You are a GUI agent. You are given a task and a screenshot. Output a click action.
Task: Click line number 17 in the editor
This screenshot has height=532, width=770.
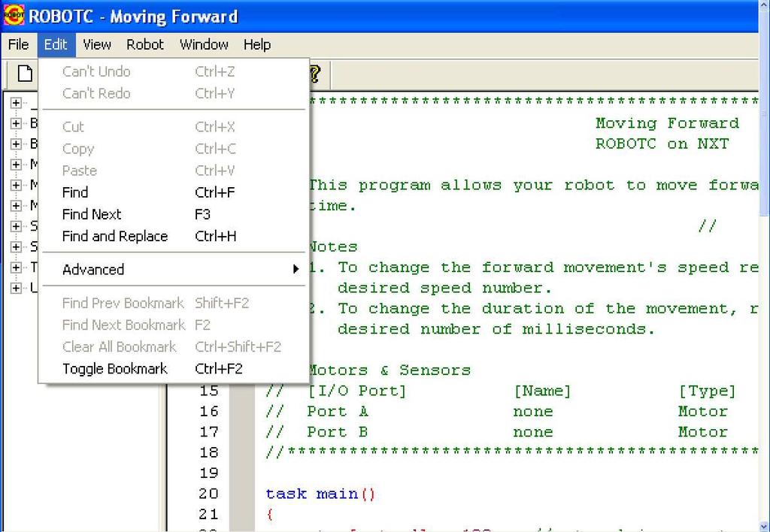(x=209, y=432)
